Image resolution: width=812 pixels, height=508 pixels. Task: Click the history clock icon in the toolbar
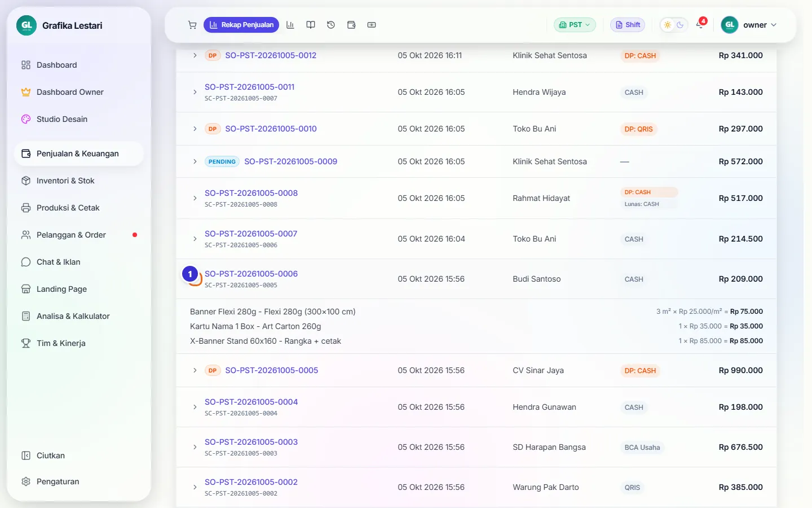(331, 25)
